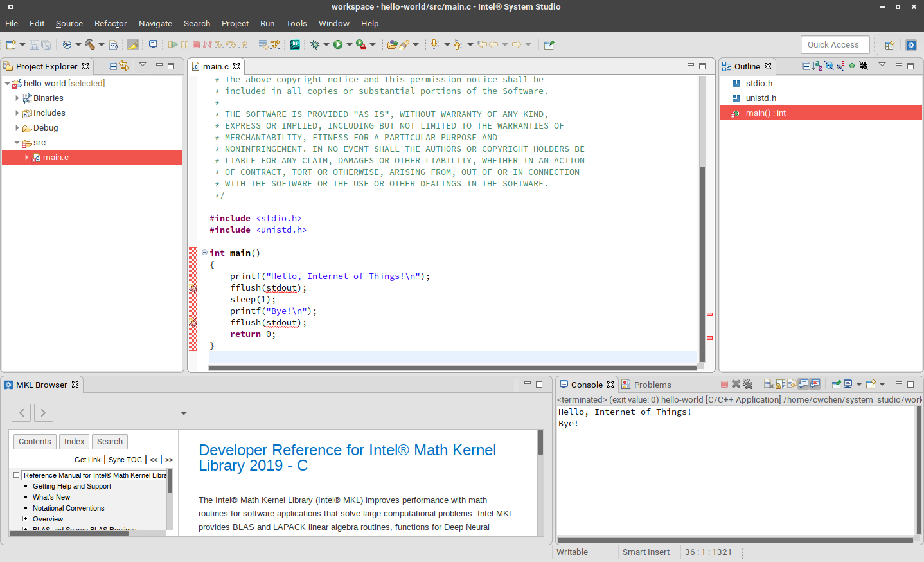Click the Open Perspective icon

(890, 45)
